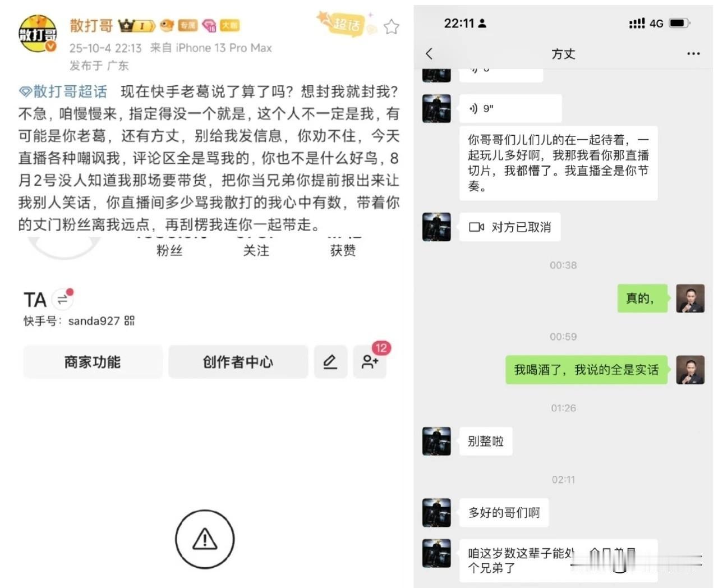718x588 pixels.
Task: Tap 散打哥 profile avatar on the post
Action: (38, 34)
